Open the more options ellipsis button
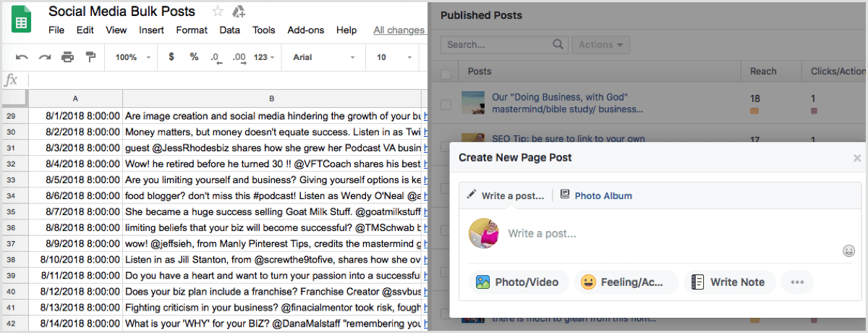The width and height of the screenshot is (868, 333). tap(797, 282)
